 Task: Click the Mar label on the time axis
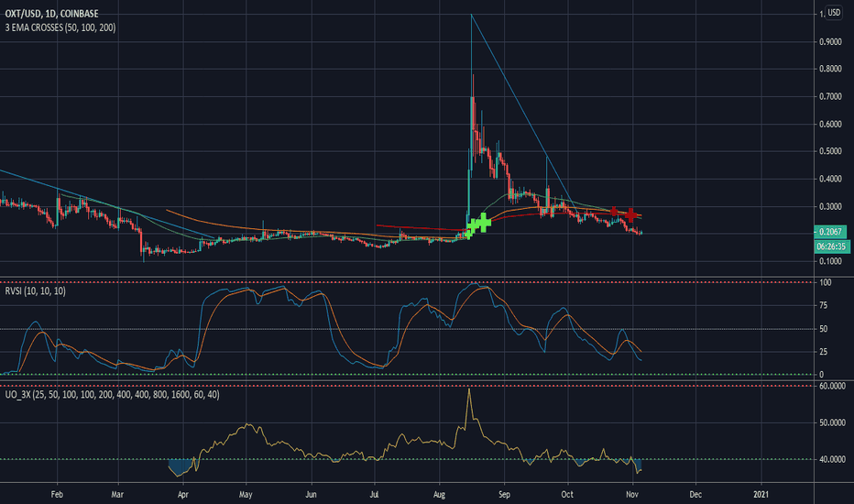click(117, 495)
